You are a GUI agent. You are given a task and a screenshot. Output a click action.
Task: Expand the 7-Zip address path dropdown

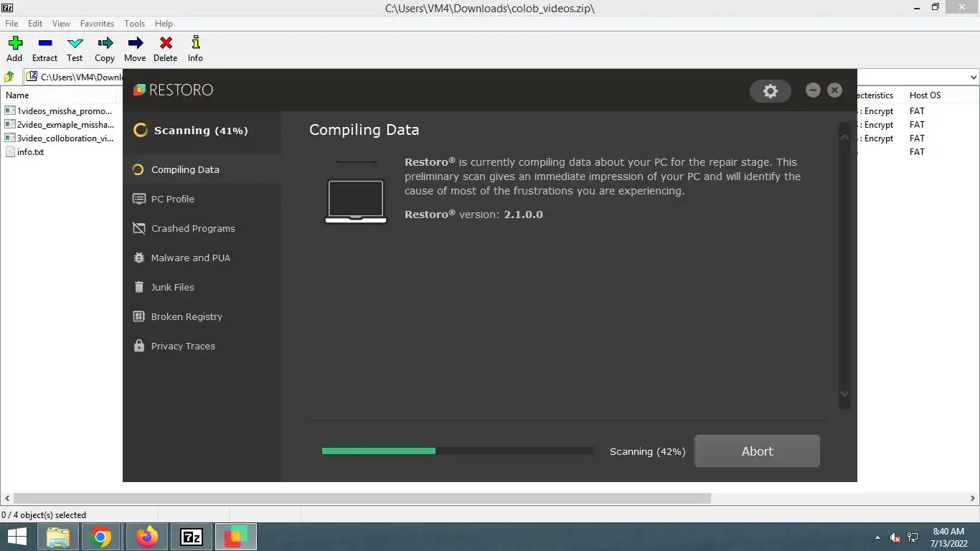click(x=974, y=77)
